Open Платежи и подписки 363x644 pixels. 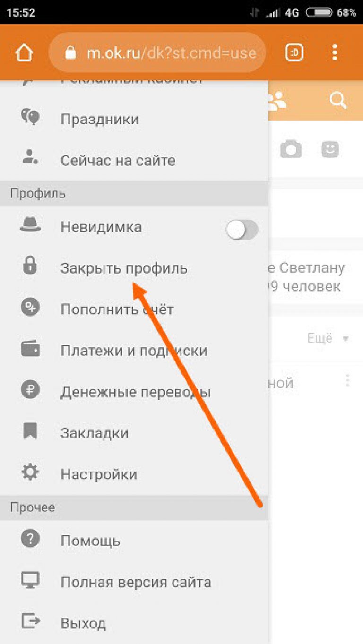click(134, 351)
